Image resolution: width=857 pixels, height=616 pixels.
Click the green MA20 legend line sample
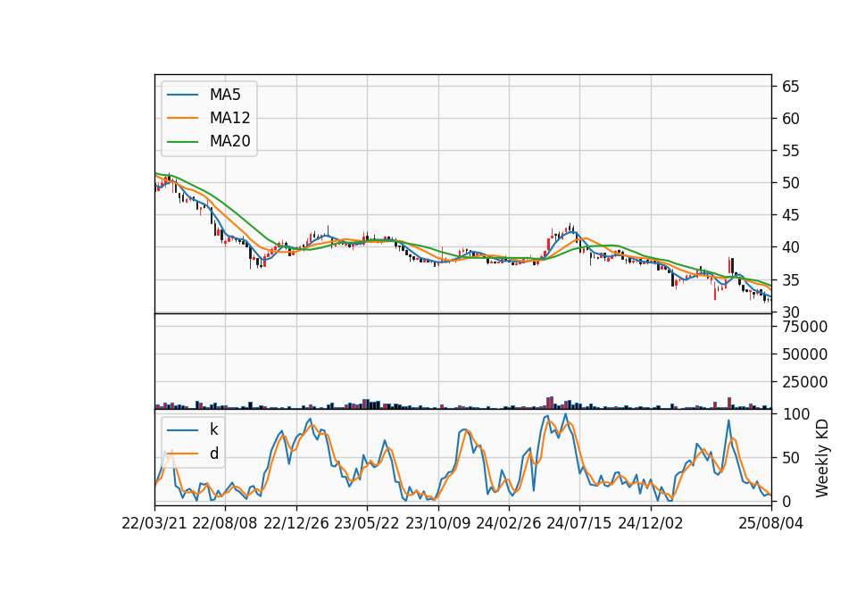point(182,142)
